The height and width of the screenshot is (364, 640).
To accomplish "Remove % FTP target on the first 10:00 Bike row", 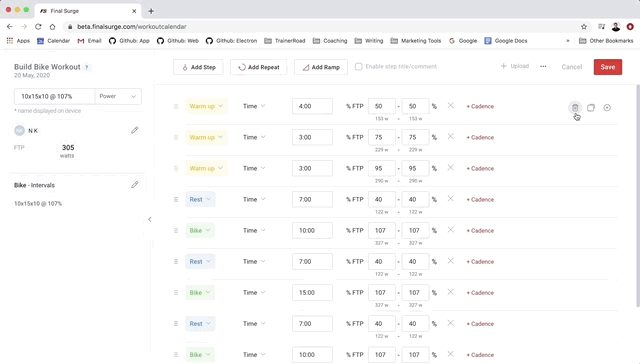I will 451,230.
